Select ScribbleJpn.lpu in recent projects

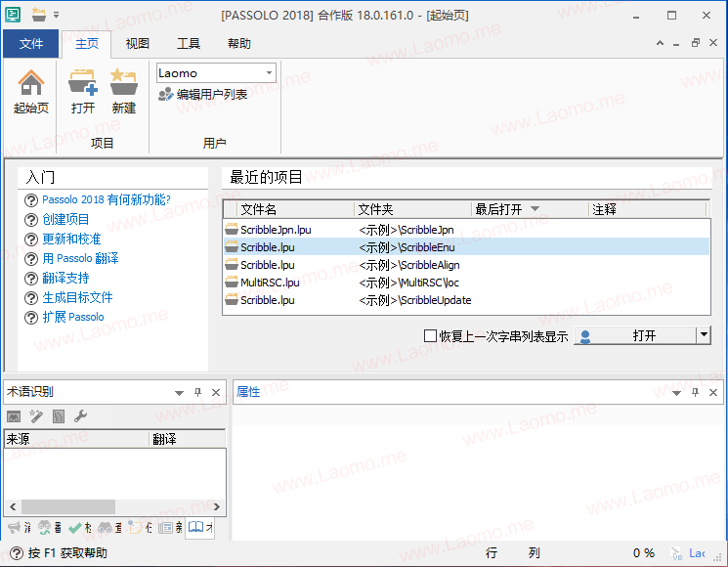467,230
